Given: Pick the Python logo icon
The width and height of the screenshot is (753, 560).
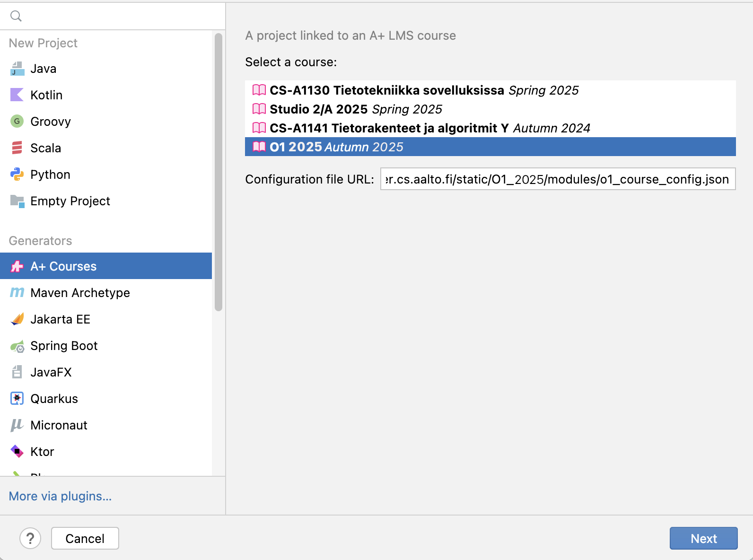Looking at the screenshot, I should [17, 175].
